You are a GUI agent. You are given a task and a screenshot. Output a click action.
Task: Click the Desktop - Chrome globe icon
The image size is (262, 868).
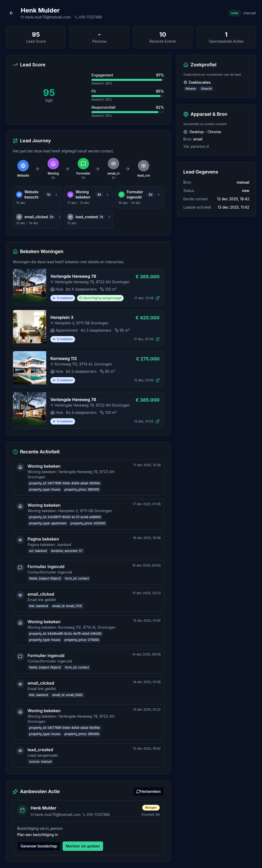pyautogui.click(x=185, y=132)
